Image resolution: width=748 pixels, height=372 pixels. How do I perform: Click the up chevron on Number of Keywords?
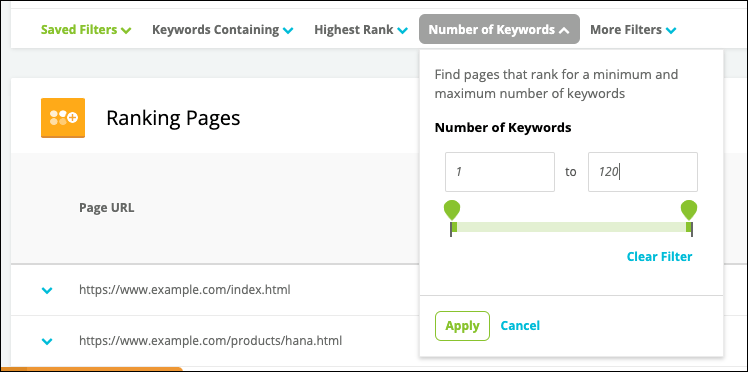pos(564,31)
